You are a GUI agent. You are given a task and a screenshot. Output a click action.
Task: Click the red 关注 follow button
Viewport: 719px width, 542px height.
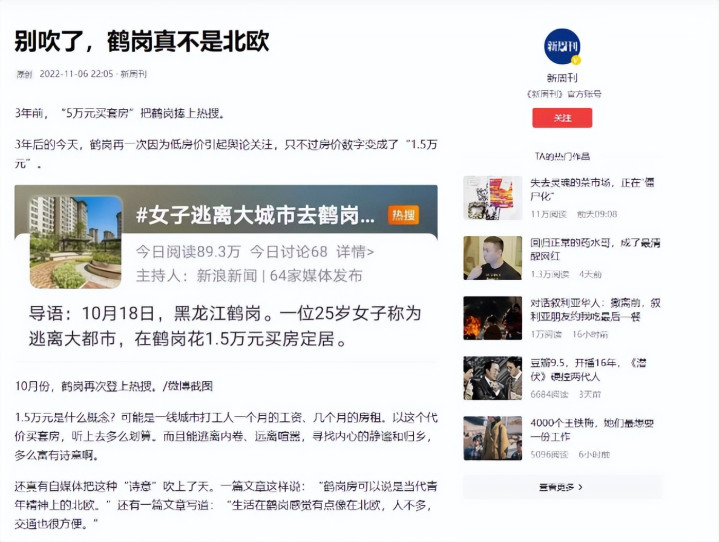click(562, 118)
